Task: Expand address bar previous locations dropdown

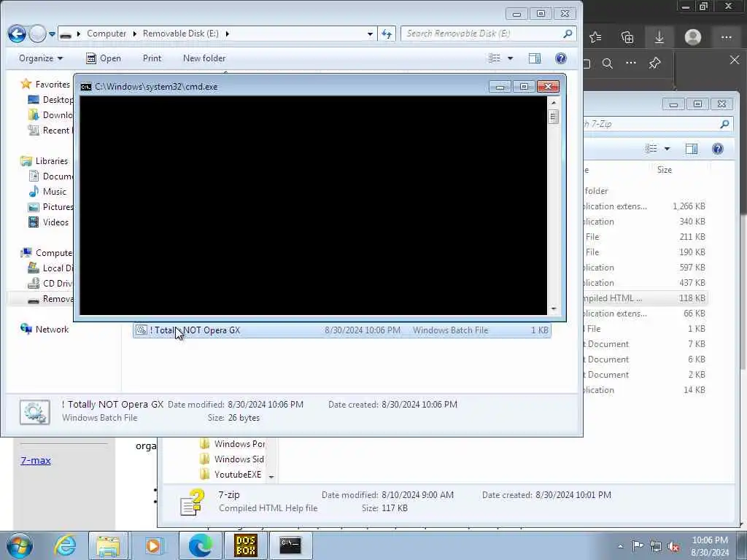Action: pyautogui.click(x=370, y=34)
